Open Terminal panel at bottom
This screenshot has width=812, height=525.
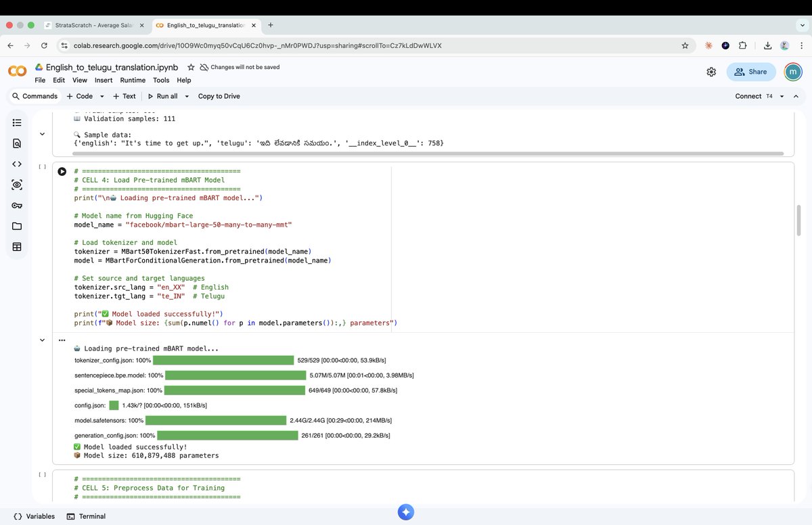[x=86, y=516]
